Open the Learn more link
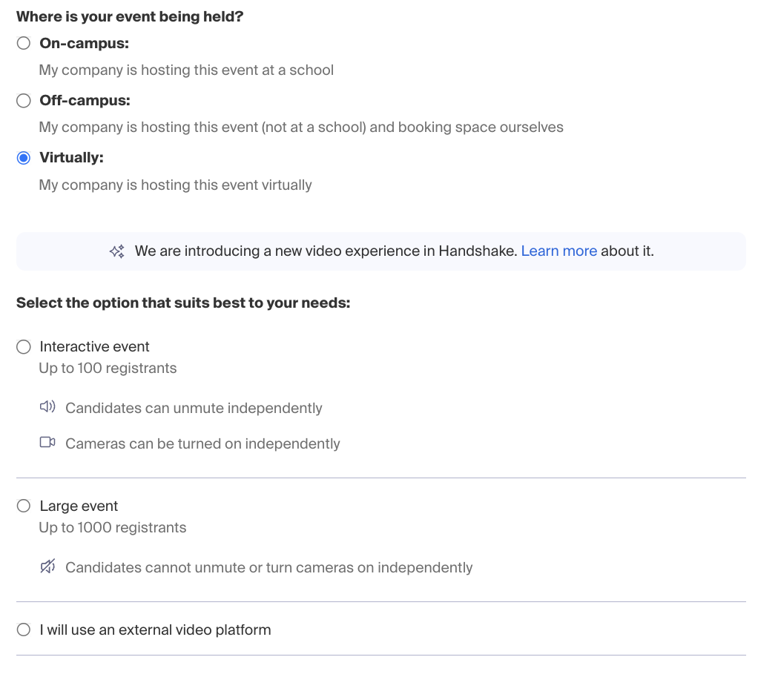The width and height of the screenshot is (758, 700). coord(558,251)
